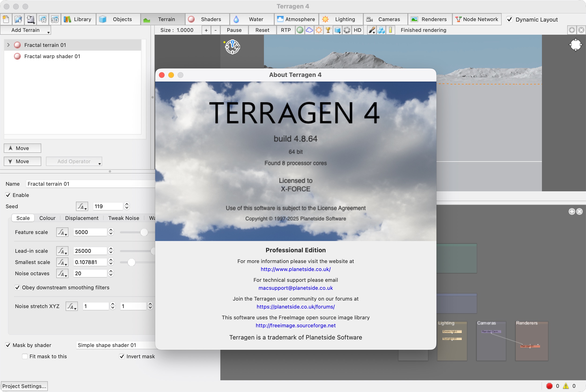Screen dimensions: 586x392
Task: Switch to the Displacement tab
Action: pos(82,218)
